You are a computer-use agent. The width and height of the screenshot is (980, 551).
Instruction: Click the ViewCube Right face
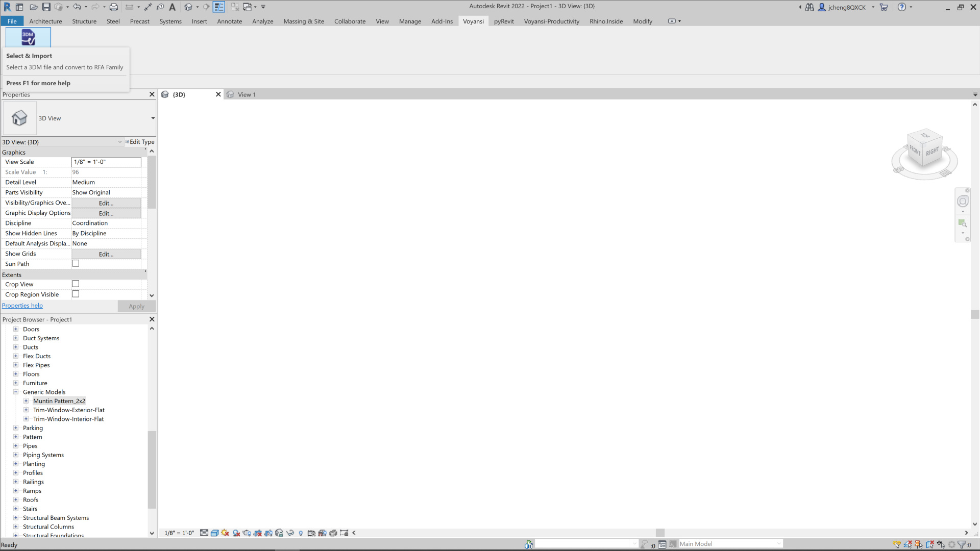932,152
